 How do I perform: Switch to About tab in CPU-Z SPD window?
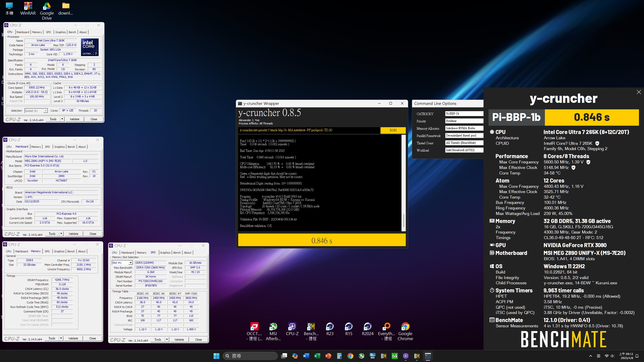click(188, 253)
